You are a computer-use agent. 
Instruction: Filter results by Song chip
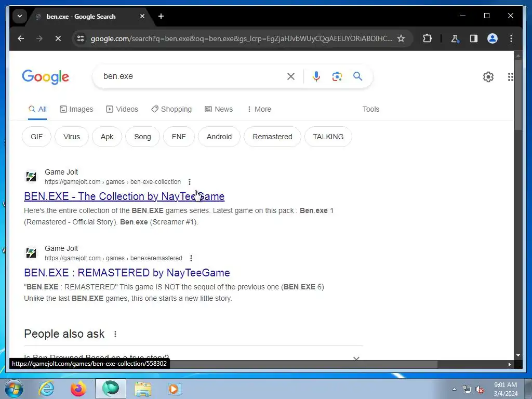click(x=142, y=137)
